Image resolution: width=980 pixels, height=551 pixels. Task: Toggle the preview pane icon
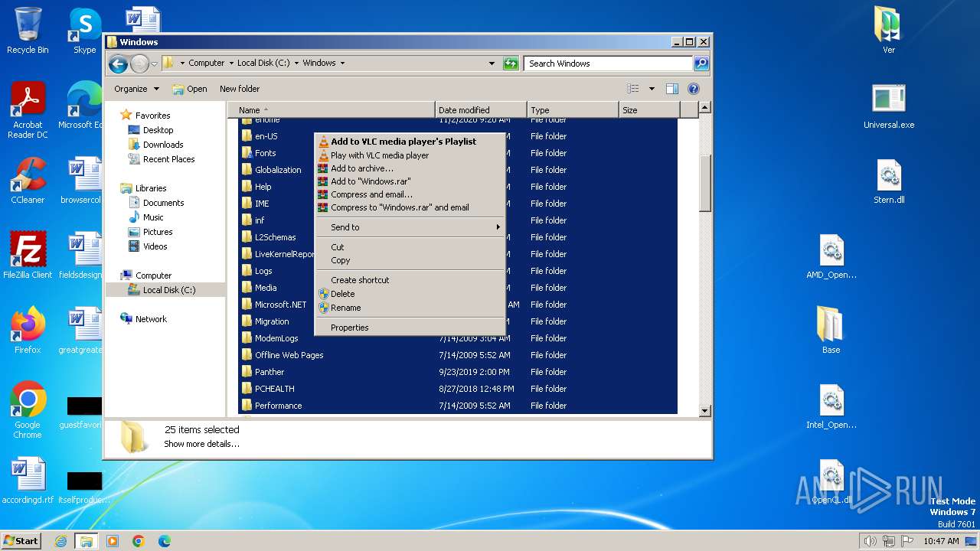tap(671, 89)
